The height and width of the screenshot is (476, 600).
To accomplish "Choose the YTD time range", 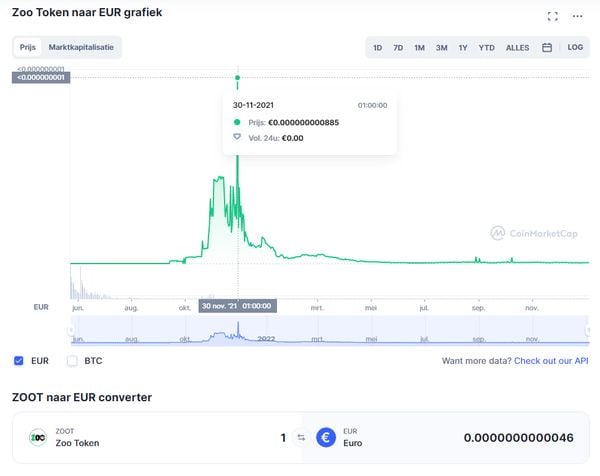I will 486,48.
